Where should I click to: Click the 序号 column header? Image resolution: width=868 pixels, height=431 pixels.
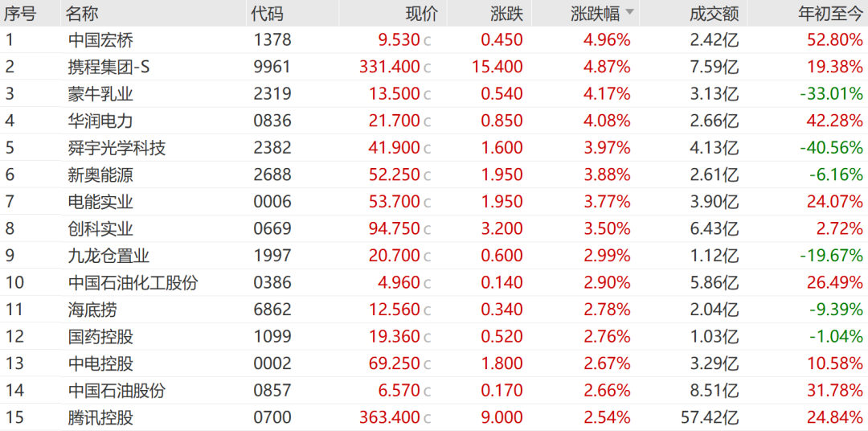tap(20, 13)
